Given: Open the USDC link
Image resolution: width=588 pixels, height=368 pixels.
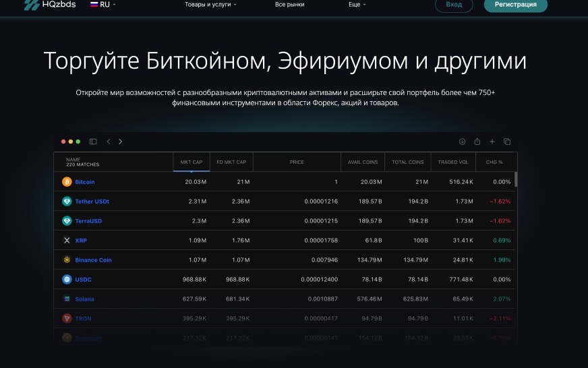Looking at the screenshot, I should [x=83, y=279].
